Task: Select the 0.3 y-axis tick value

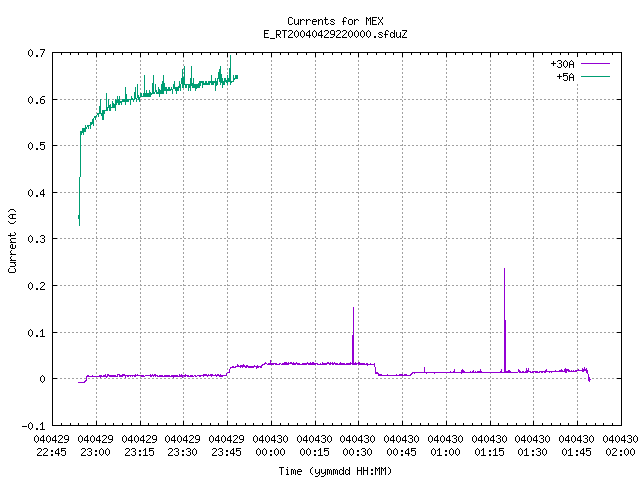Action: point(36,239)
